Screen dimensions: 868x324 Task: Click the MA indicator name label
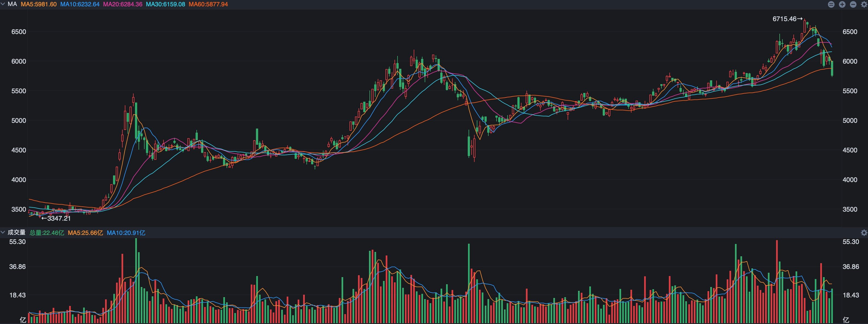point(12,4)
